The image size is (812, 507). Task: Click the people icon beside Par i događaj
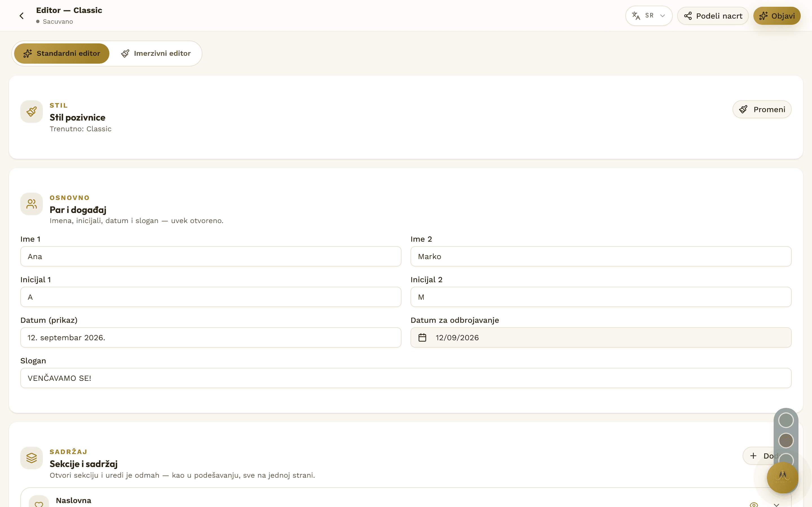32,204
